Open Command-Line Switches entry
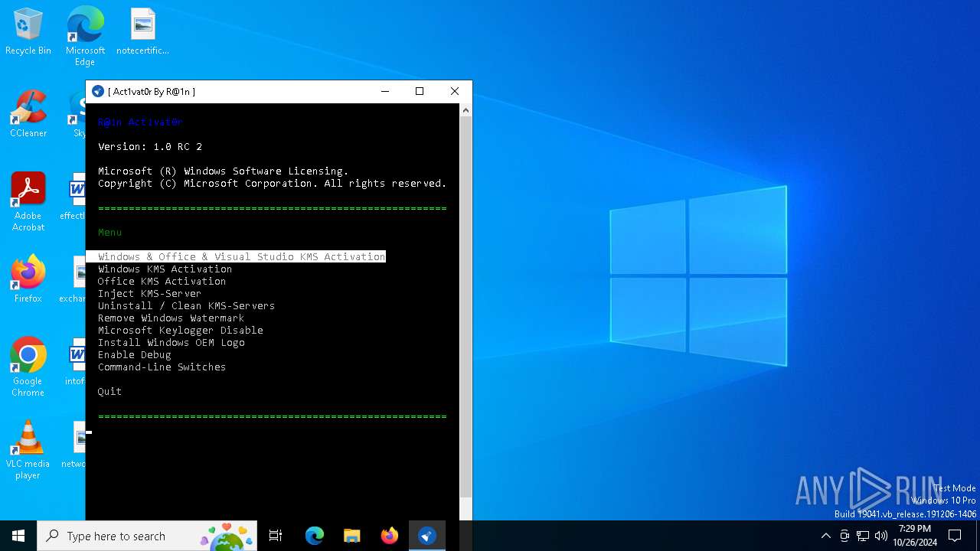 pyautogui.click(x=162, y=367)
